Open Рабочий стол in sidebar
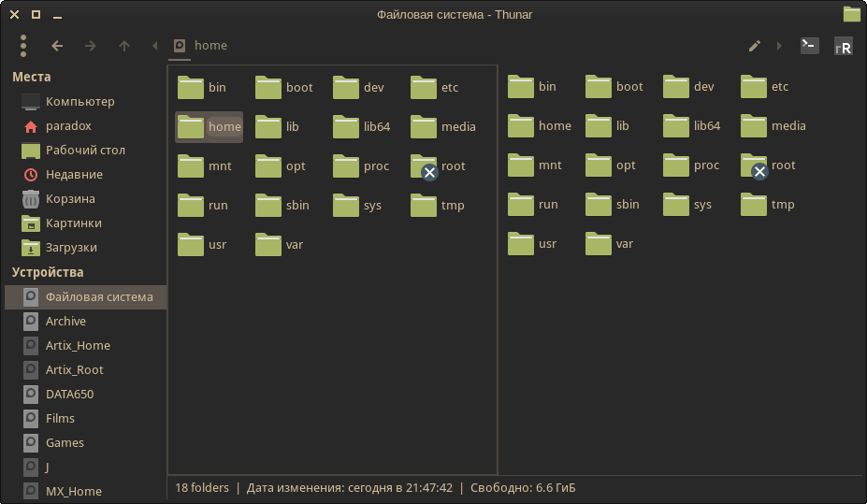 [86, 151]
